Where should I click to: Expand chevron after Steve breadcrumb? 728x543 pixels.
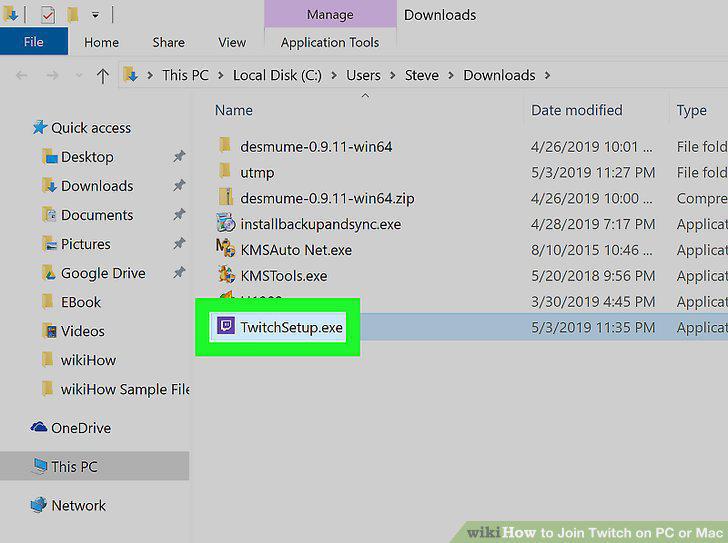(x=451, y=75)
